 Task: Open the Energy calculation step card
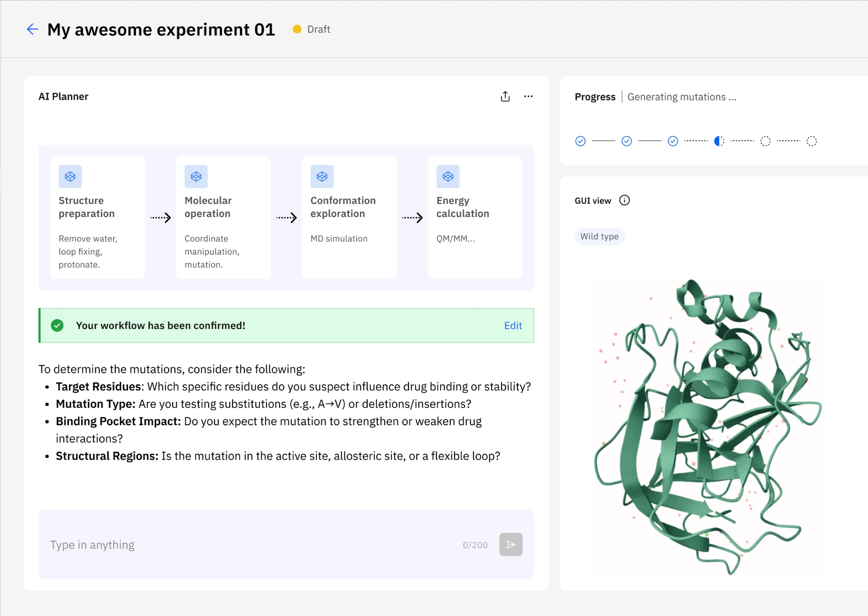click(x=475, y=217)
